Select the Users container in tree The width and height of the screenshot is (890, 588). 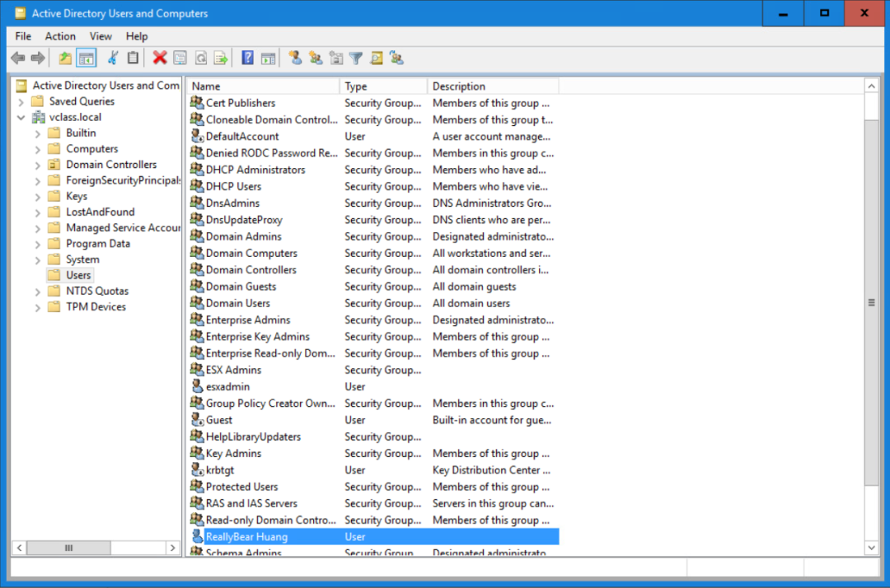pyautogui.click(x=78, y=275)
